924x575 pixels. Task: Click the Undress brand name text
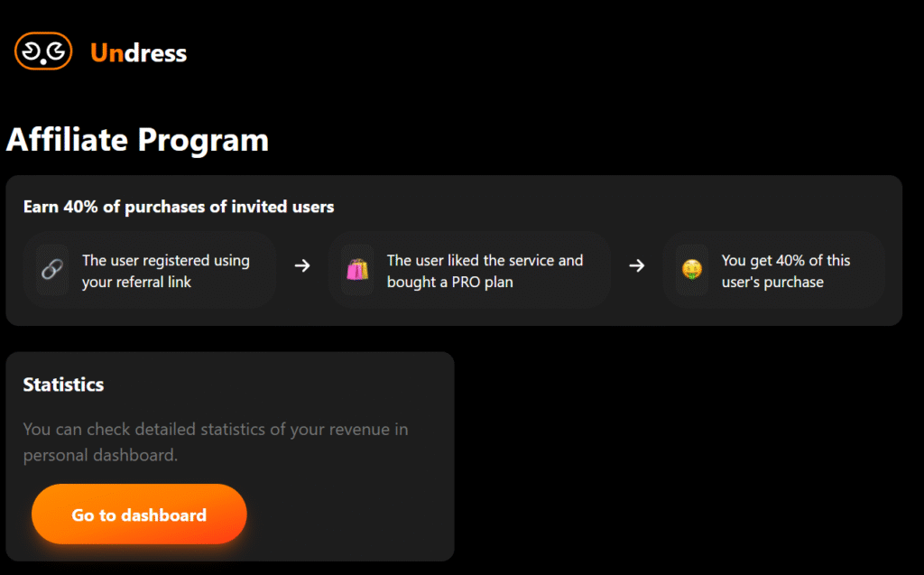coord(138,53)
